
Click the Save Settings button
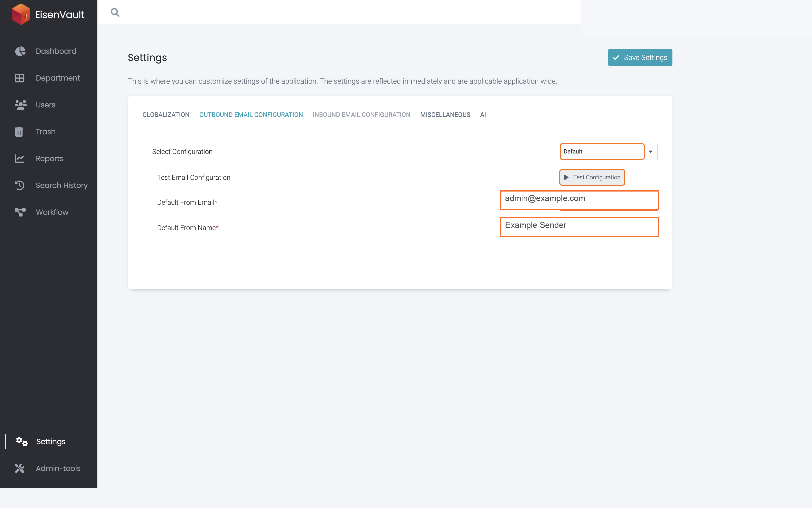point(640,57)
